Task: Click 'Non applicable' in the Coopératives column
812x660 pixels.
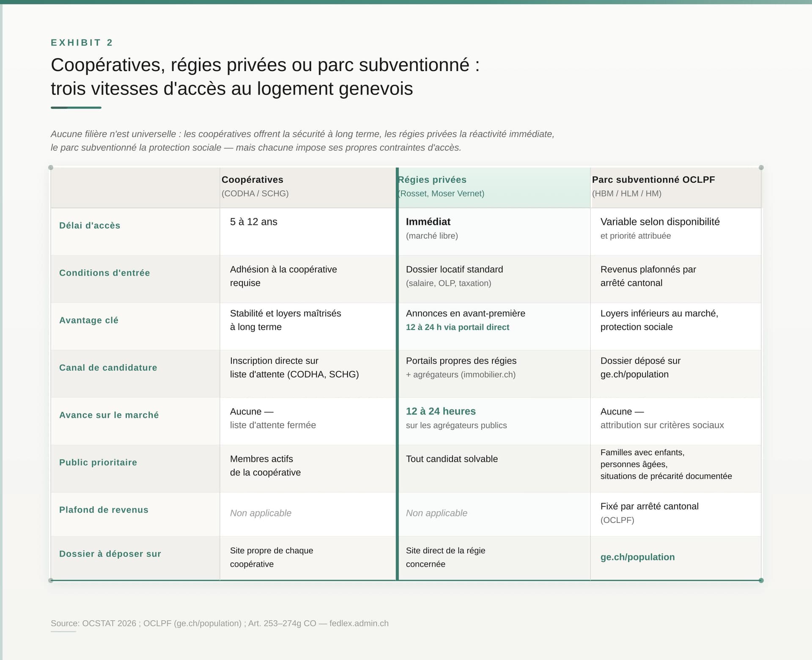Action: click(261, 513)
